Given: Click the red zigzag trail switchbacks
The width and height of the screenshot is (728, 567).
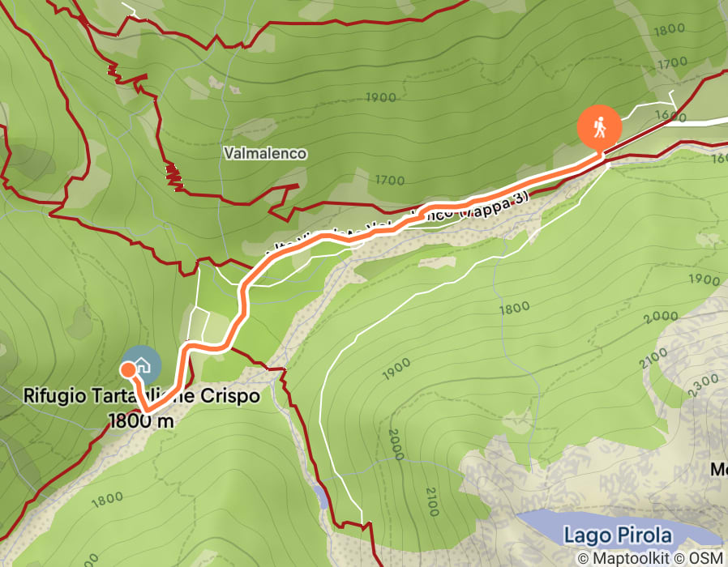Looking at the screenshot, I should tap(174, 176).
